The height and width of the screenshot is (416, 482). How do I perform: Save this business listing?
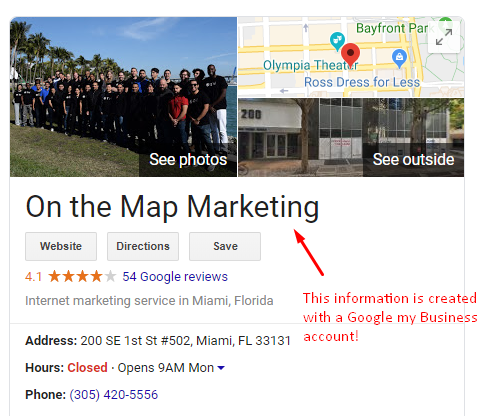225,246
